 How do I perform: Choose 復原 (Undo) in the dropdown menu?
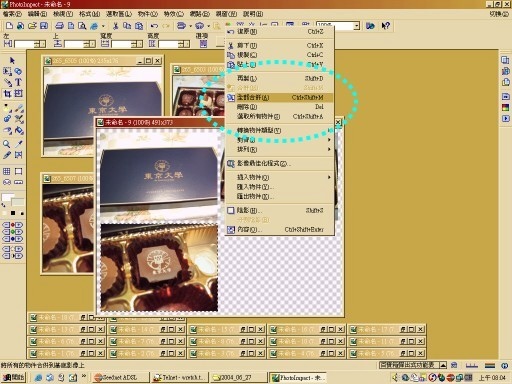pyautogui.click(x=279, y=31)
